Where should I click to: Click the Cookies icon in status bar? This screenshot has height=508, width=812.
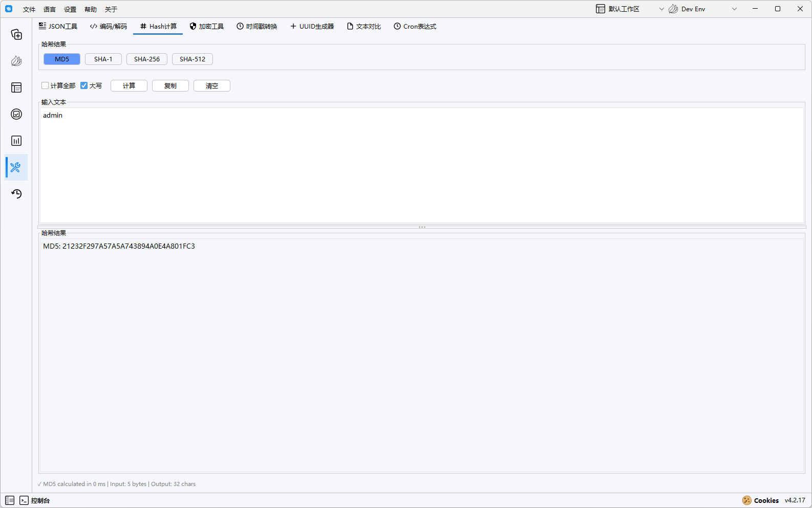pyautogui.click(x=747, y=500)
